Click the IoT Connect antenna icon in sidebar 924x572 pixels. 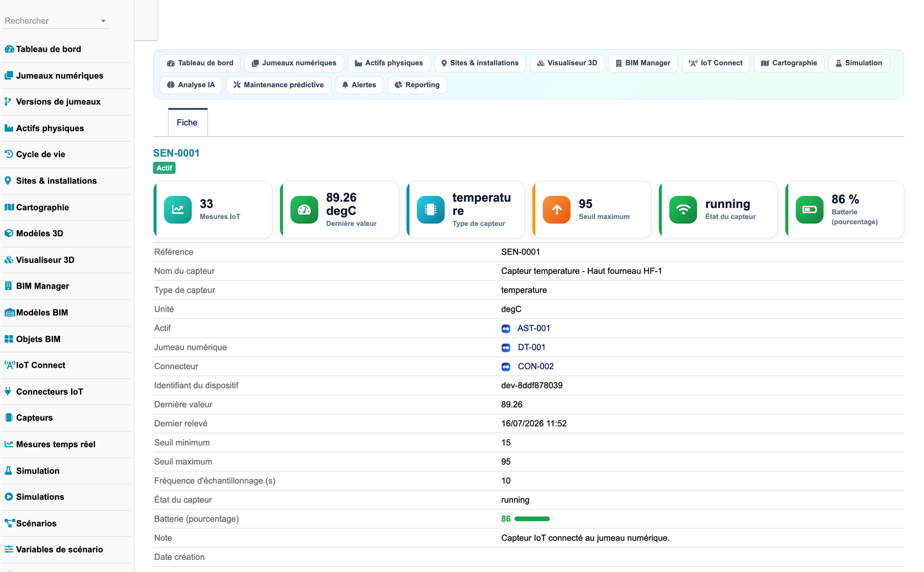[10, 365]
